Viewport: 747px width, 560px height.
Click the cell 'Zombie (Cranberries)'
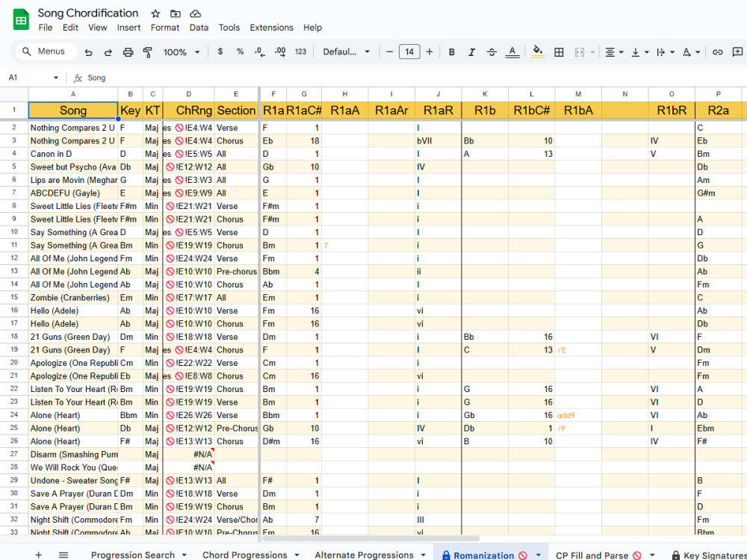click(73, 298)
